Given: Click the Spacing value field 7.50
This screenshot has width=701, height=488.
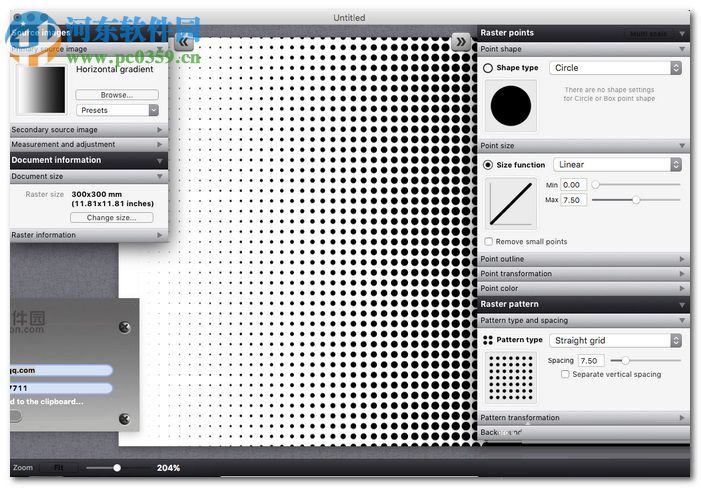Looking at the screenshot, I should pyautogui.click(x=591, y=361).
